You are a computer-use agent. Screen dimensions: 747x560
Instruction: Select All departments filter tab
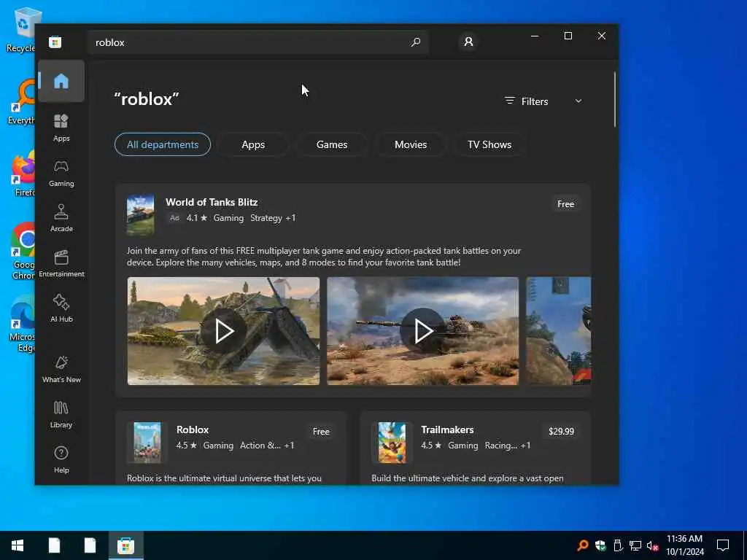click(x=163, y=144)
